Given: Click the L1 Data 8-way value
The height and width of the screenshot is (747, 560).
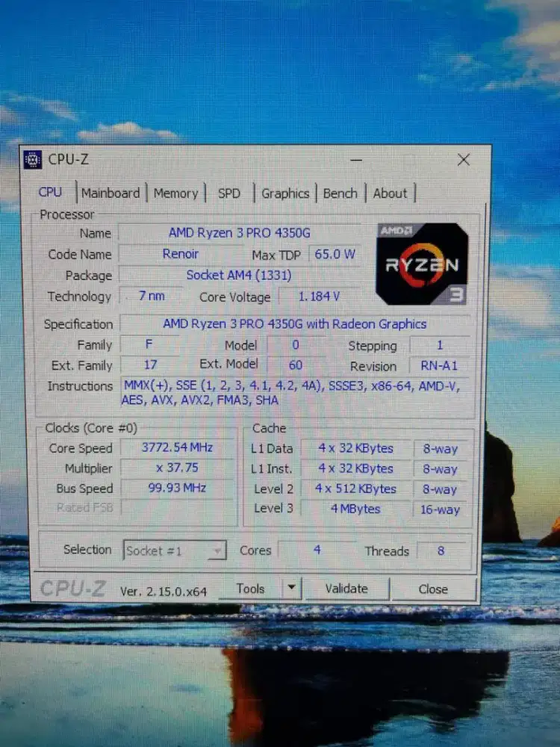Looking at the screenshot, I should point(441,449).
